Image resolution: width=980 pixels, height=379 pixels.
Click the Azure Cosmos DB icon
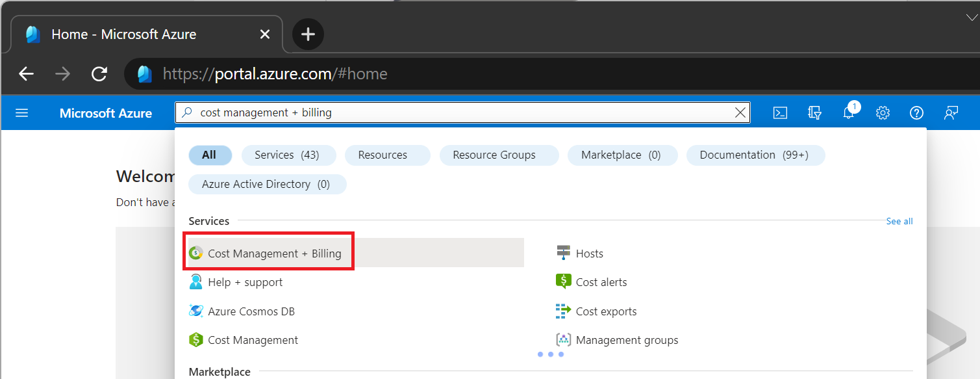coord(195,311)
